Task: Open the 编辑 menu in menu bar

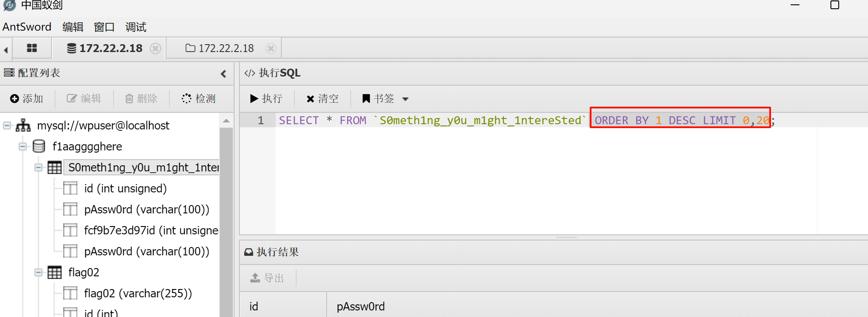Action: pos(73,27)
